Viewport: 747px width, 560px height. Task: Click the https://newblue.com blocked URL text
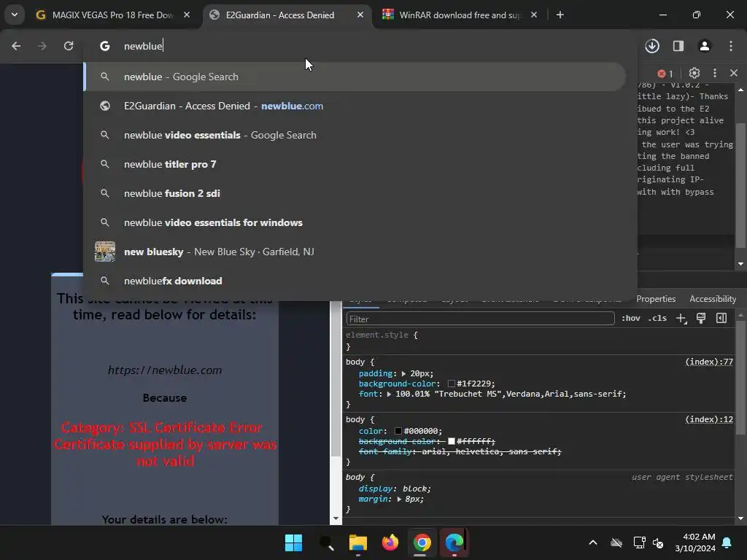click(x=165, y=370)
